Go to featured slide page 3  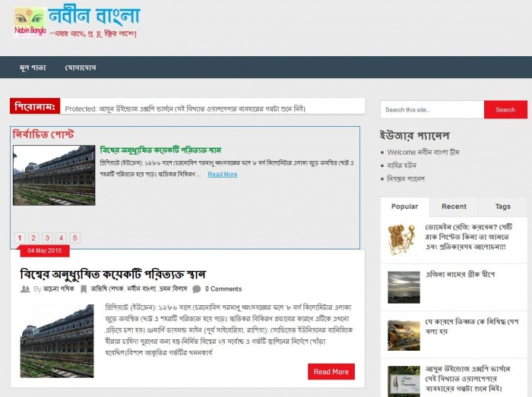point(47,238)
